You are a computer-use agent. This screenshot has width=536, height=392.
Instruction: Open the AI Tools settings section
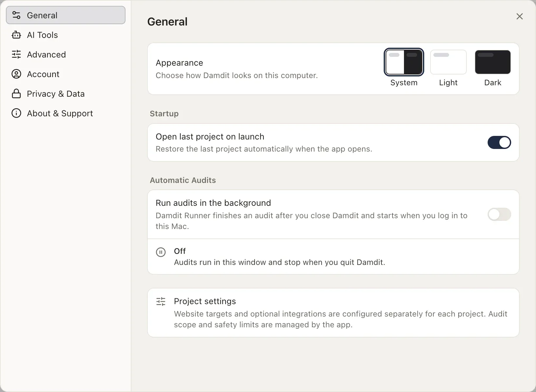[66, 35]
